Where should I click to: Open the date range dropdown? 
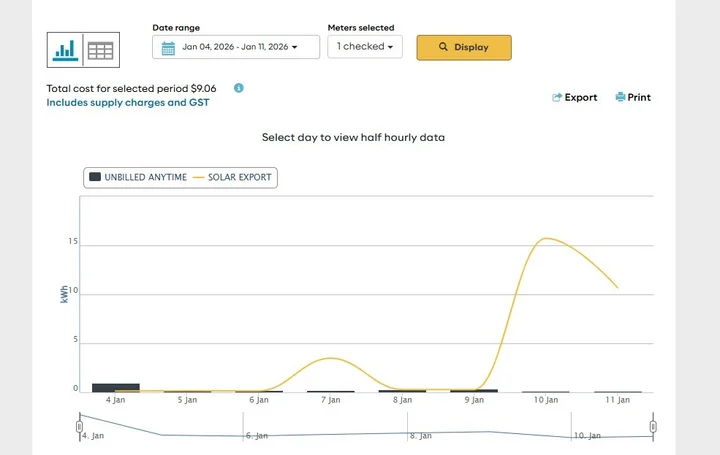236,47
